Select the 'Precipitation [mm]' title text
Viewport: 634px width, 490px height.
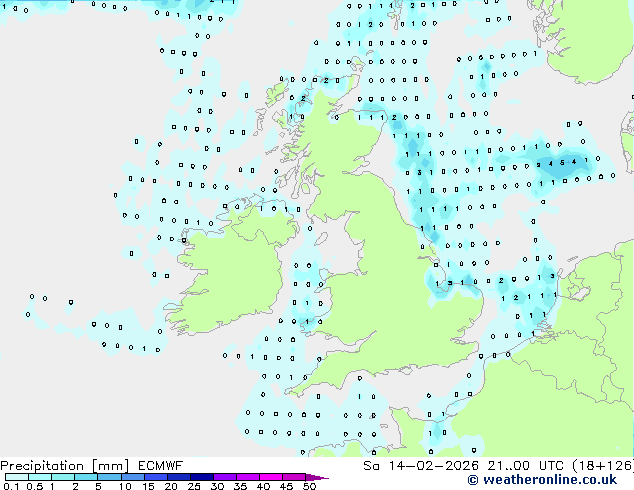coord(65,466)
